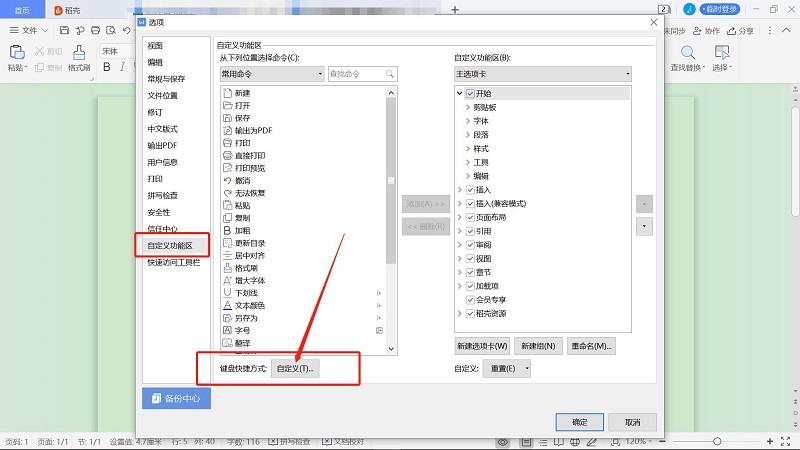Click the Collaborate (协作) icon at top right

pos(696,31)
